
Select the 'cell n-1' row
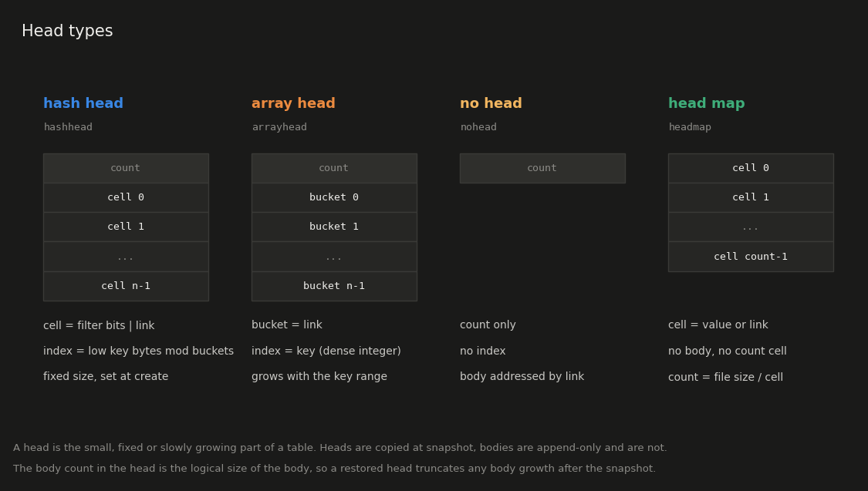(127, 286)
